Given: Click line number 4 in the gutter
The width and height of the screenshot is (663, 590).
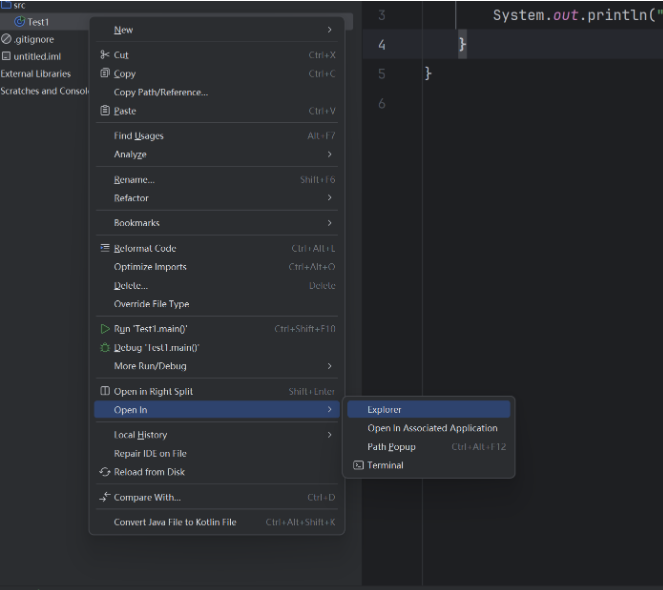Looking at the screenshot, I should click(382, 44).
